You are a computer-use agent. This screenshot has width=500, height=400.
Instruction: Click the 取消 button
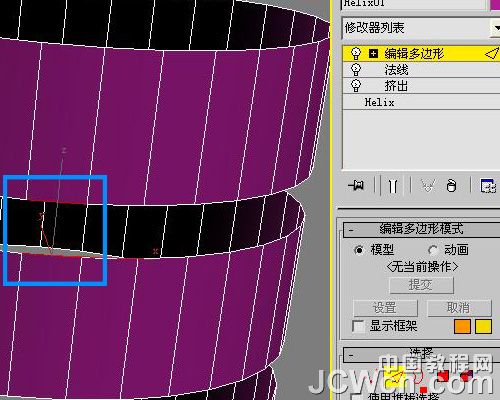click(x=459, y=307)
